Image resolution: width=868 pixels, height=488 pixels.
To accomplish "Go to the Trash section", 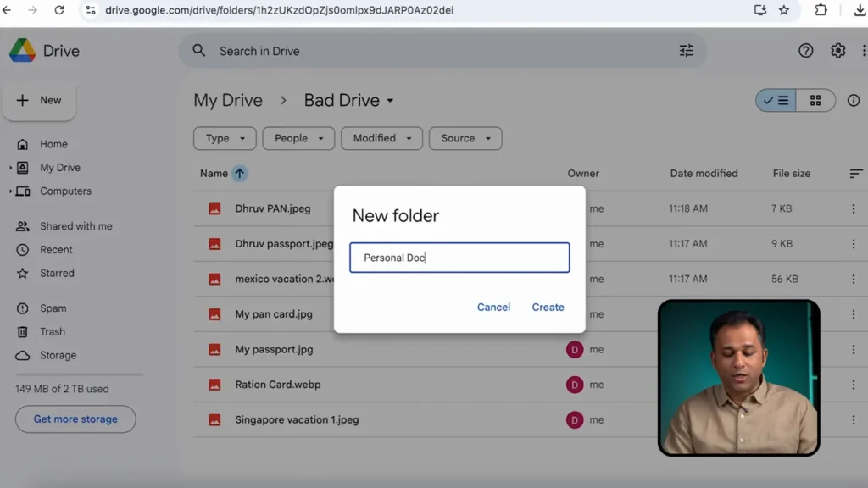I will click(53, 331).
